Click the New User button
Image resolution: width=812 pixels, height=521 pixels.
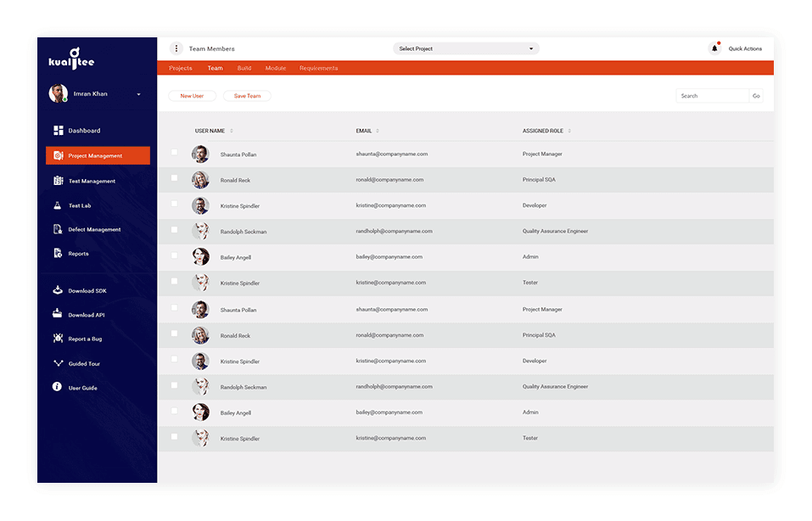click(x=192, y=96)
